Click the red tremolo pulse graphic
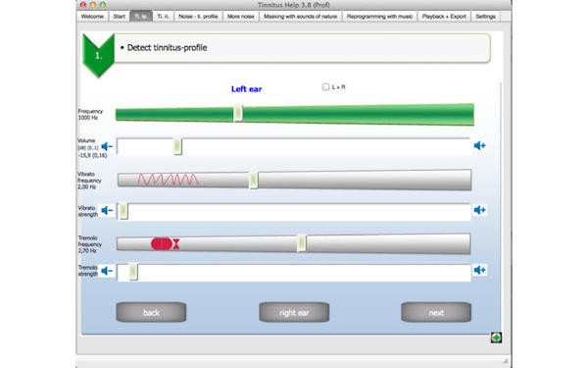The height and width of the screenshot is (368, 588). point(166,243)
